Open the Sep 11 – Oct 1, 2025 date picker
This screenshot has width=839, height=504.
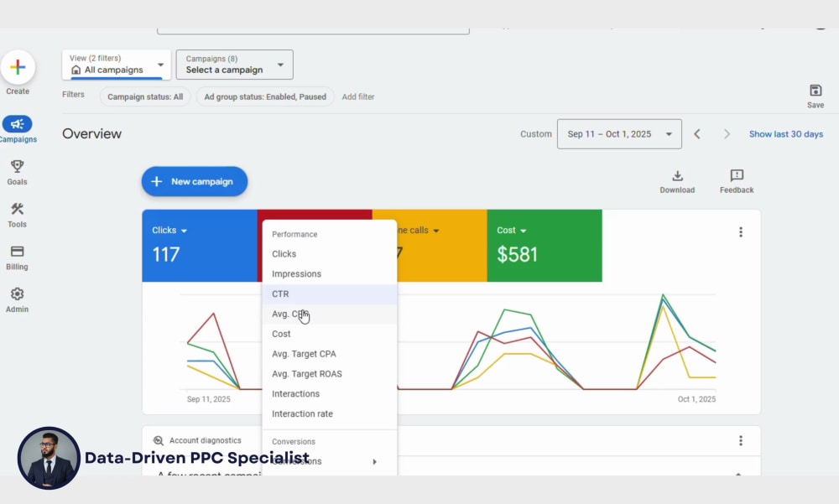coord(619,134)
